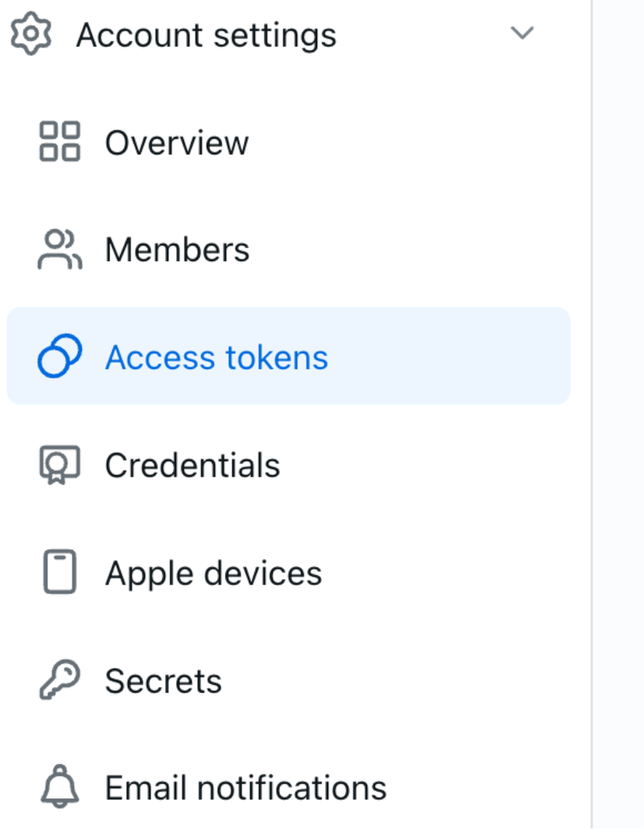Click the Secrets key icon

coord(60,679)
